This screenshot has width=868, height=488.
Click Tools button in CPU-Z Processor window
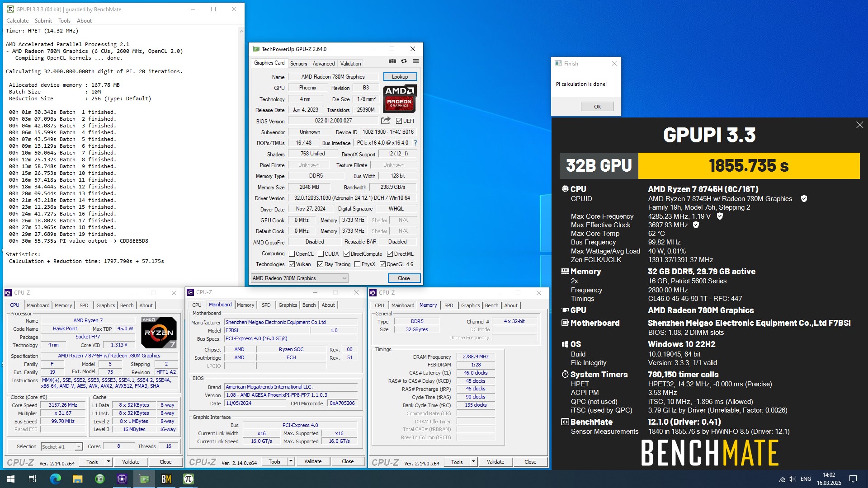pos(92,462)
